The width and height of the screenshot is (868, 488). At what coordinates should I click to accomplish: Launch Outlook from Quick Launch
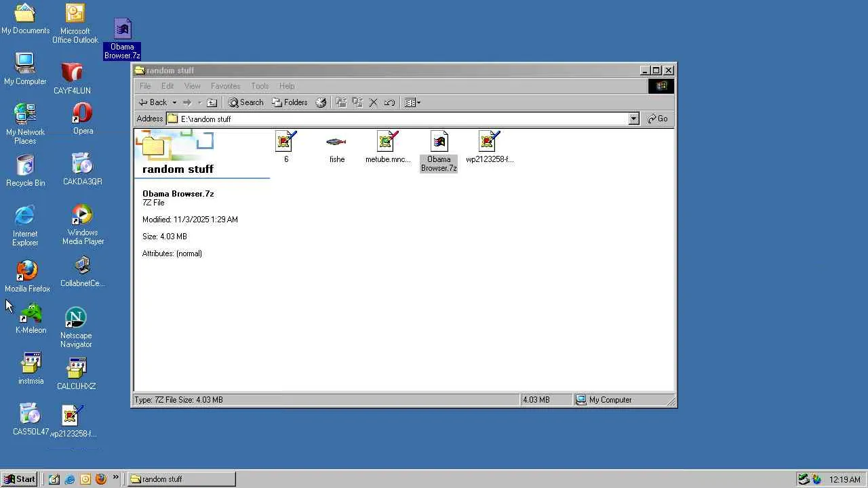[85, 479]
